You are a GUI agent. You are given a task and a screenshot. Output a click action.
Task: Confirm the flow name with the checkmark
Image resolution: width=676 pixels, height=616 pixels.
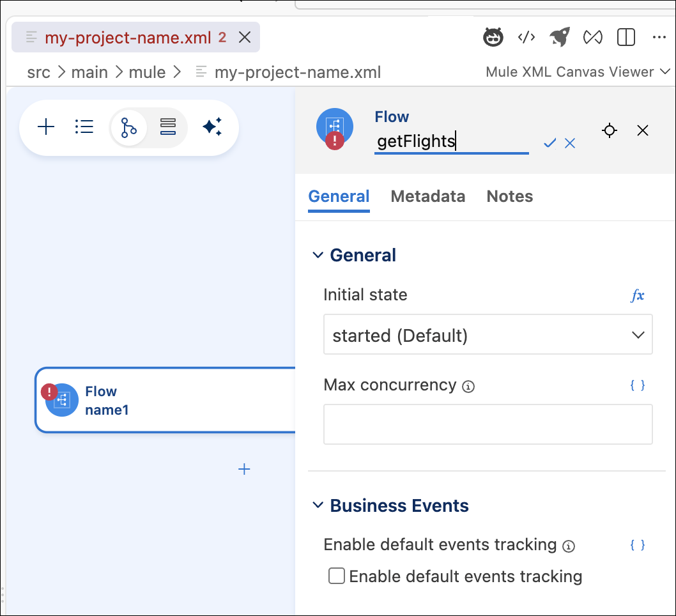[549, 143]
